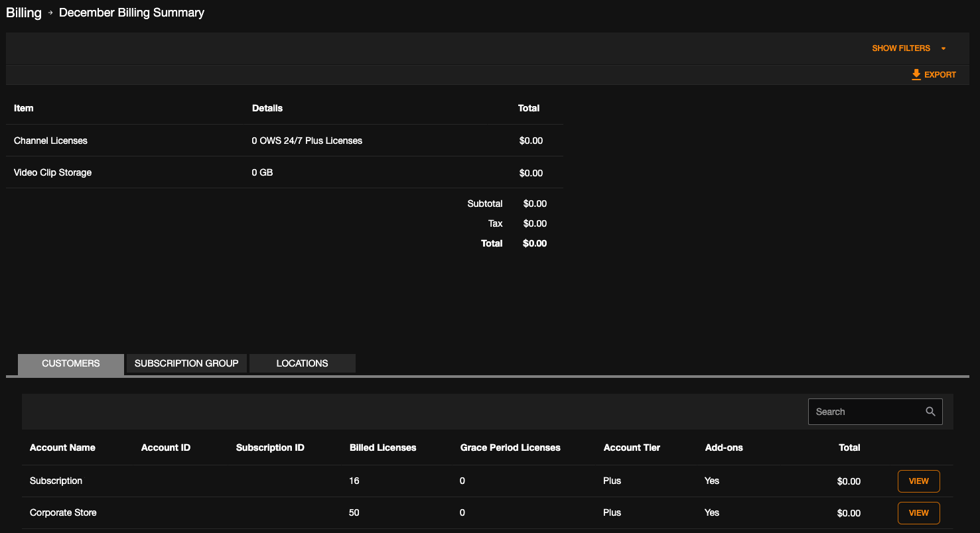
Task: Click the Tax label
Action: (x=496, y=223)
